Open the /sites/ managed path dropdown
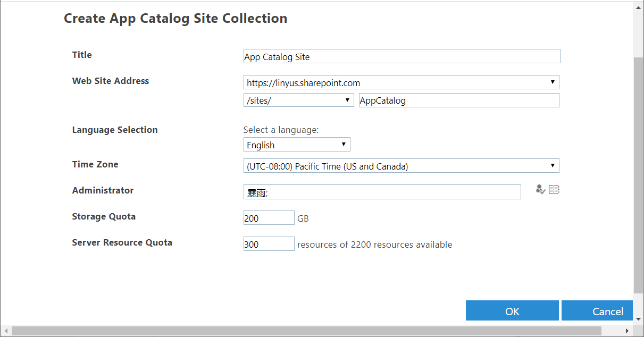Screen dimensions: 644x337 [299, 100]
